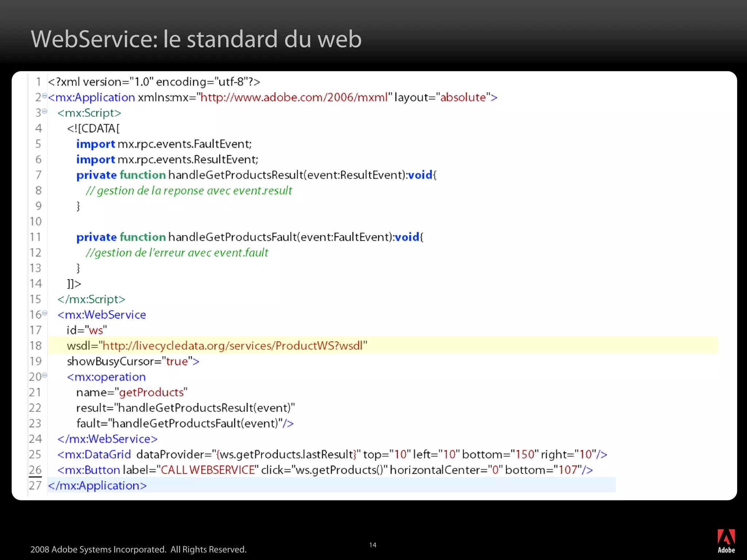This screenshot has height=560, width=747.
Task: Click the result="handleGetProductsResult(event)" attribute
Action: tap(186, 408)
